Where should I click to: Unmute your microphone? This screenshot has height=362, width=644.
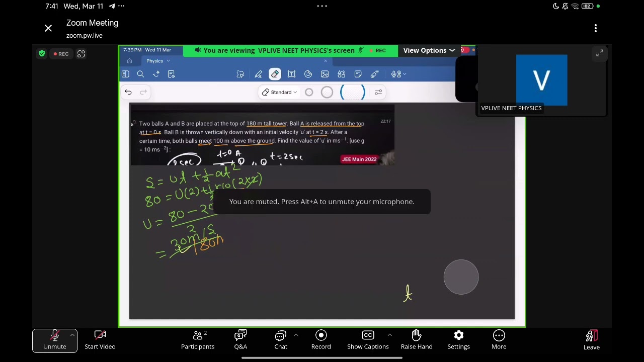click(x=55, y=340)
